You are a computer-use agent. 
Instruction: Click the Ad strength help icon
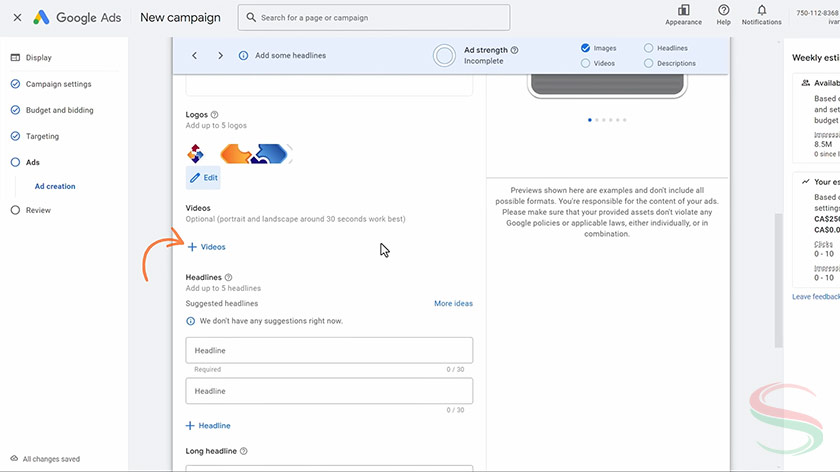click(x=515, y=50)
